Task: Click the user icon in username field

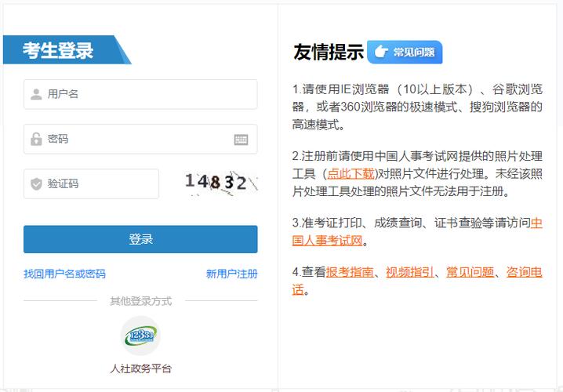Action: tap(36, 94)
